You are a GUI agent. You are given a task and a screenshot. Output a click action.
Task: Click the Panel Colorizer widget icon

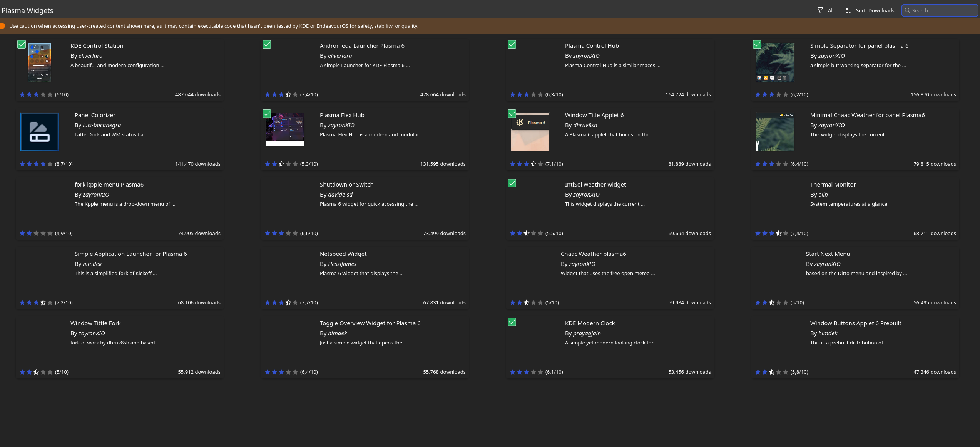pyautogui.click(x=39, y=131)
